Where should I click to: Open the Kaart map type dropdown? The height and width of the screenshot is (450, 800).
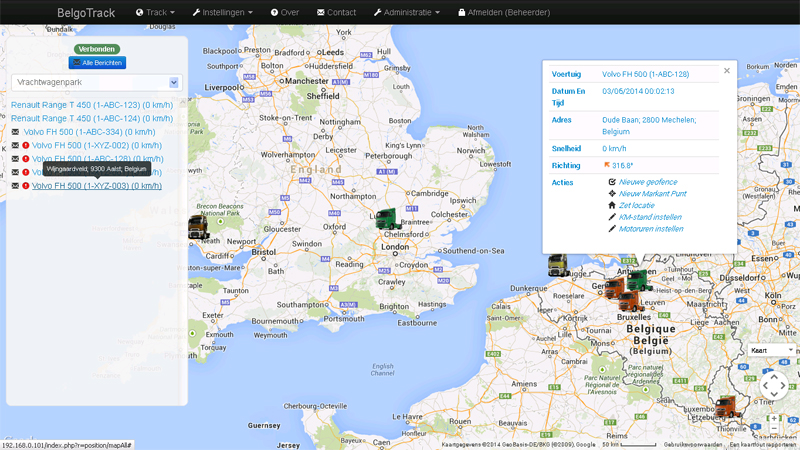coord(771,350)
